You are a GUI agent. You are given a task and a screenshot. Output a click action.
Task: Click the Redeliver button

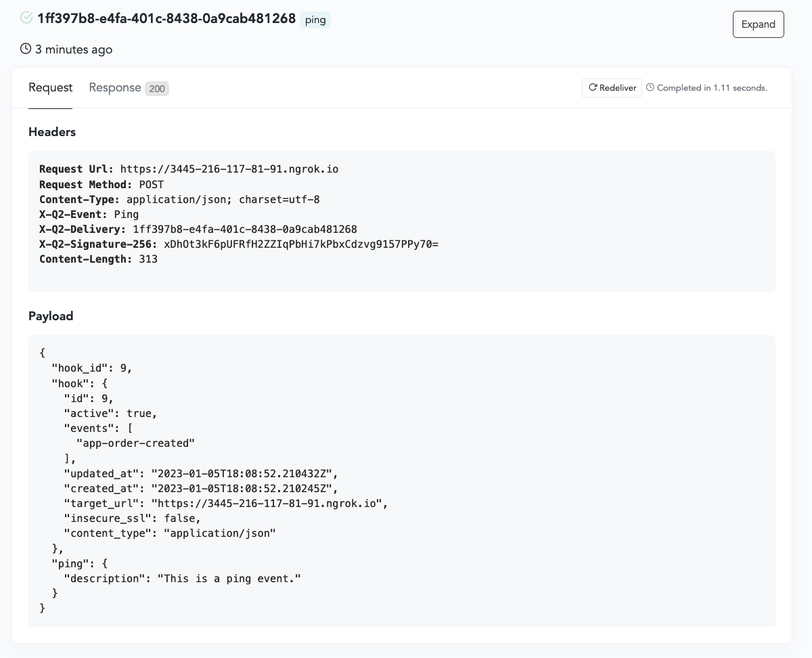[612, 88]
